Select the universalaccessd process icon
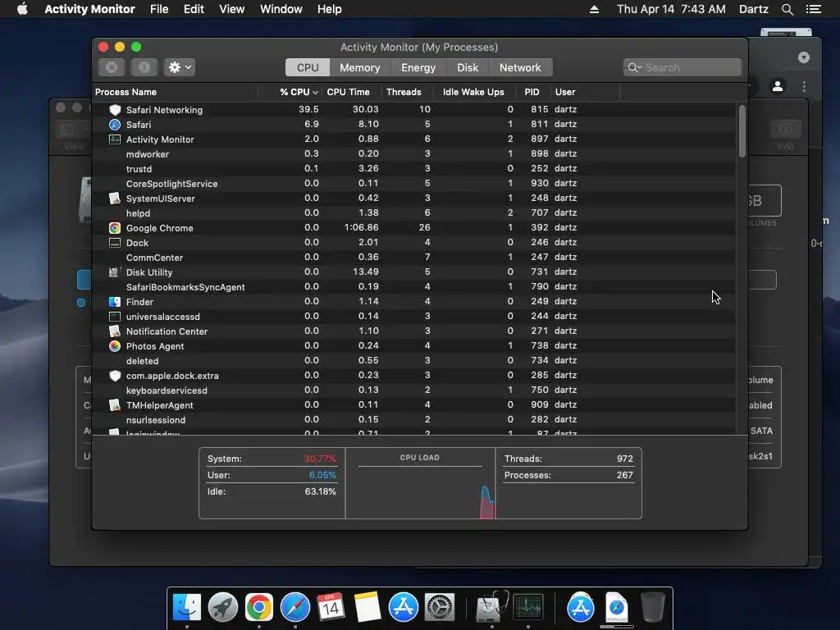840x630 pixels. [x=115, y=317]
